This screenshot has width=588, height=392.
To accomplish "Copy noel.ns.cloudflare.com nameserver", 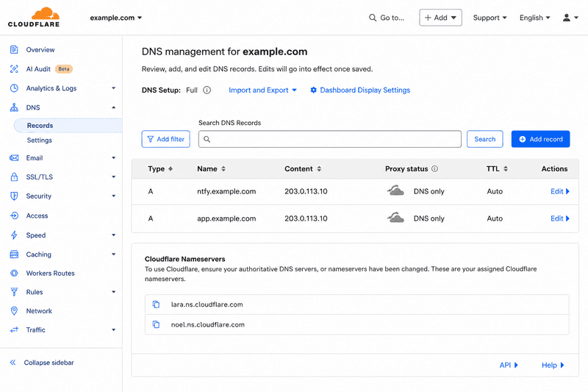I will click(156, 324).
